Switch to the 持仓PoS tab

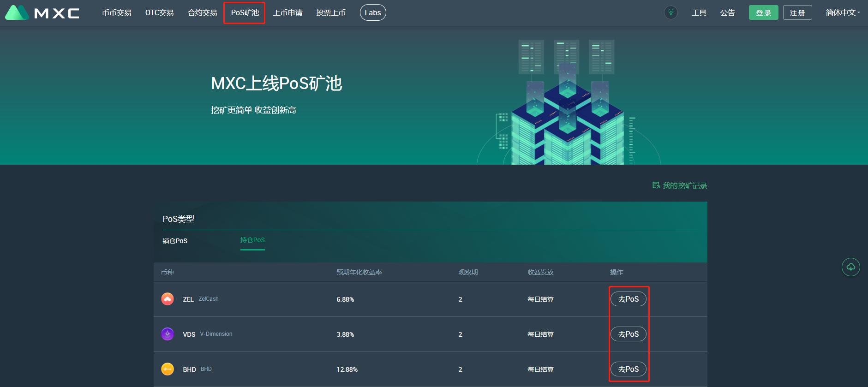252,240
